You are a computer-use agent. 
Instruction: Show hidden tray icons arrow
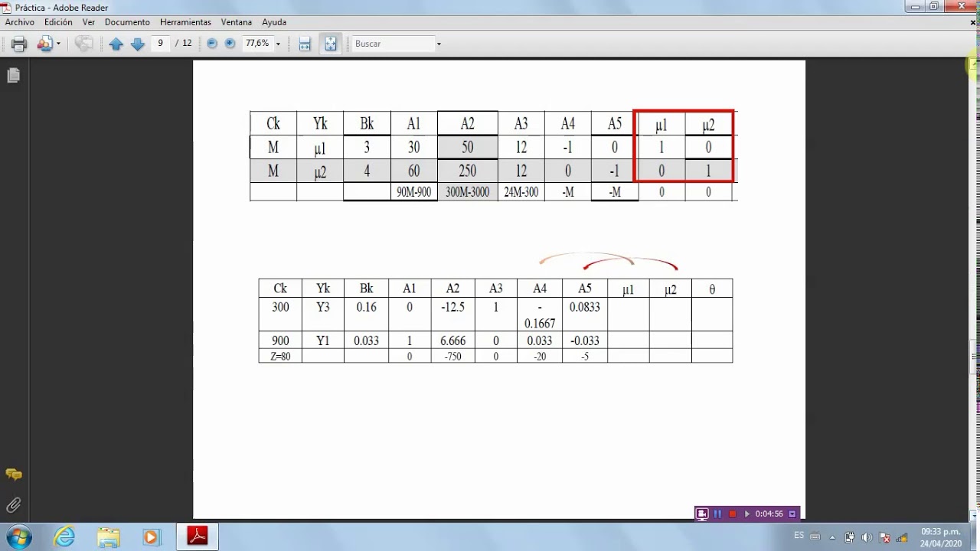832,537
